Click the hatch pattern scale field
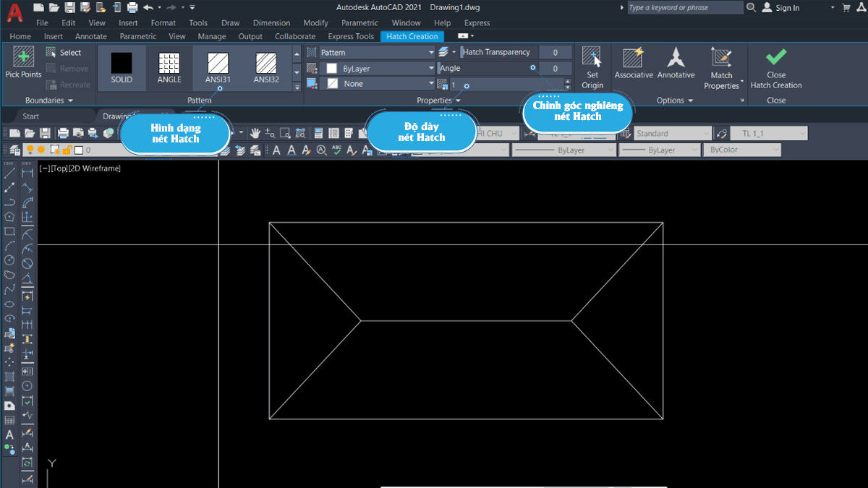 click(x=506, y=85)
